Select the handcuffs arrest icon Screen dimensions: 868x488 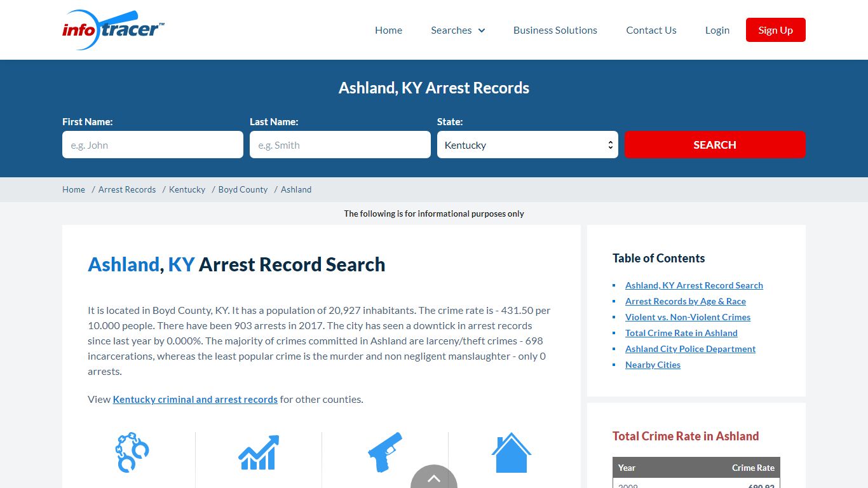point(132,452)
